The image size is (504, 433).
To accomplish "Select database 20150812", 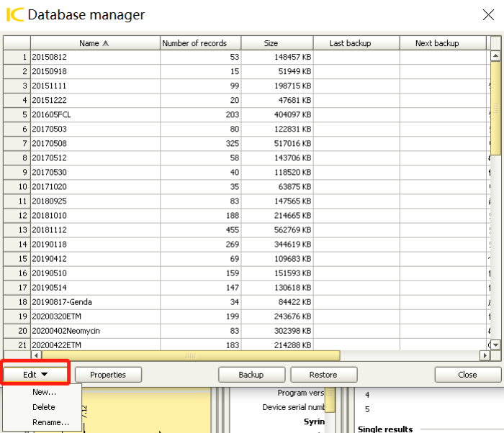I will tap(95, 57).
